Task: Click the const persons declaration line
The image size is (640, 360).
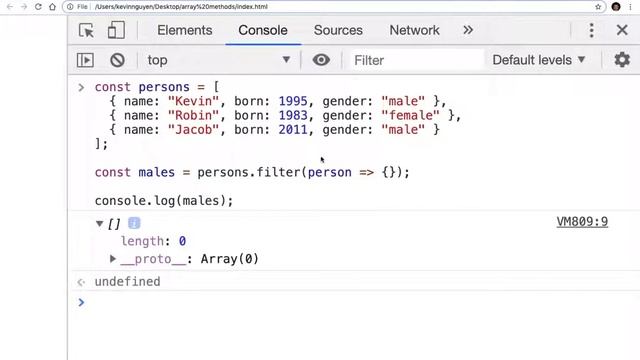Action: point(157,87)
